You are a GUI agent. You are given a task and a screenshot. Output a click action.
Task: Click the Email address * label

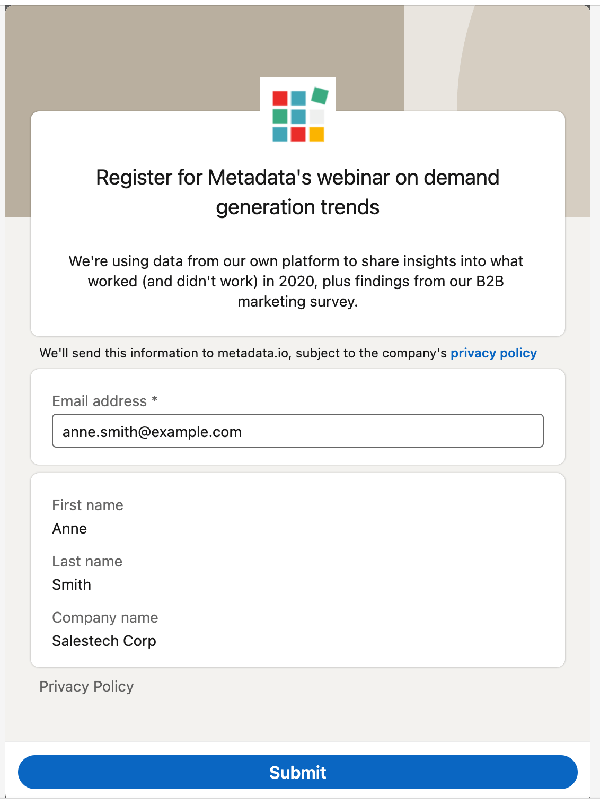coord(105,401)
